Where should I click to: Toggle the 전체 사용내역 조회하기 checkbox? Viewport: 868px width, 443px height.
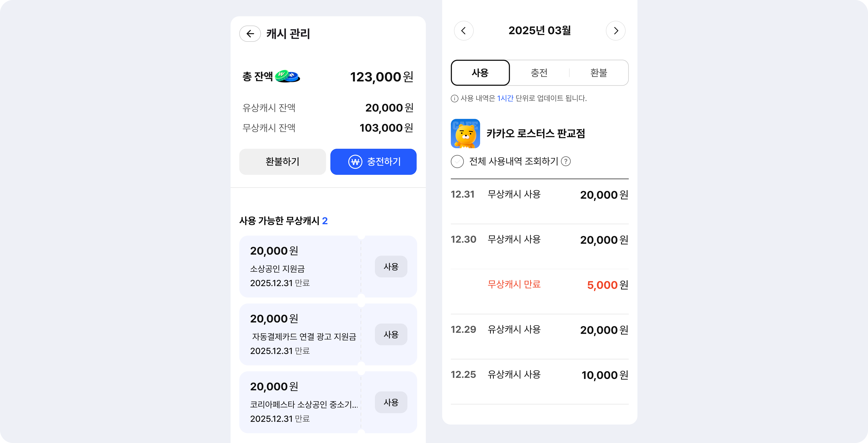[457, 162]
